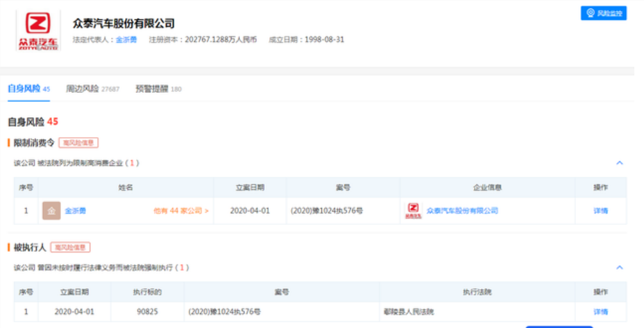Select case number in the 限制消费令 table
This screenshot has height=328, width=644.
[326, 211]
